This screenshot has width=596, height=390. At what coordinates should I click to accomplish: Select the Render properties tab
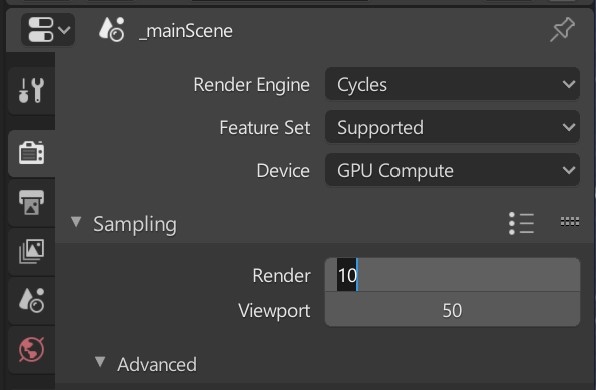pyautogui.click(x=32, y=153)
